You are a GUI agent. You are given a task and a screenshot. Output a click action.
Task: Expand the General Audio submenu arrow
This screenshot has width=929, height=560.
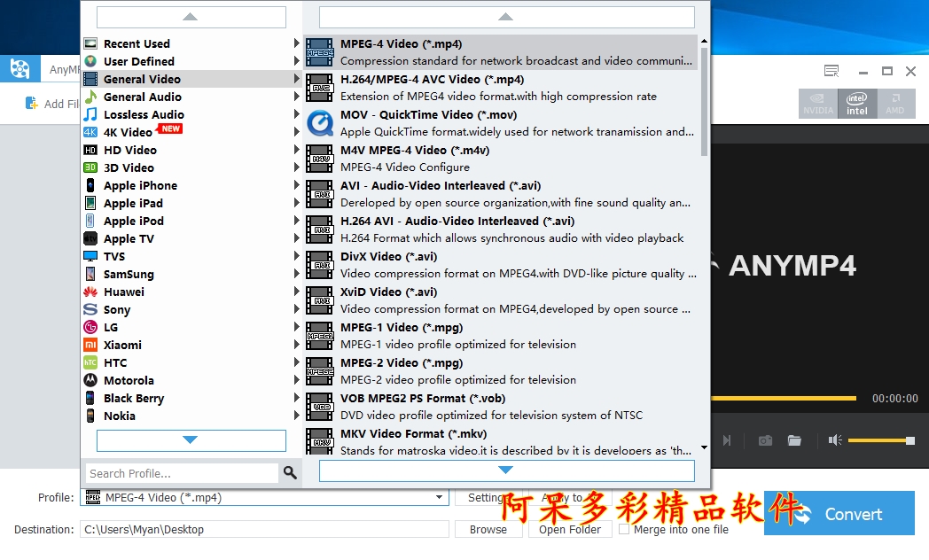[296, 97]
